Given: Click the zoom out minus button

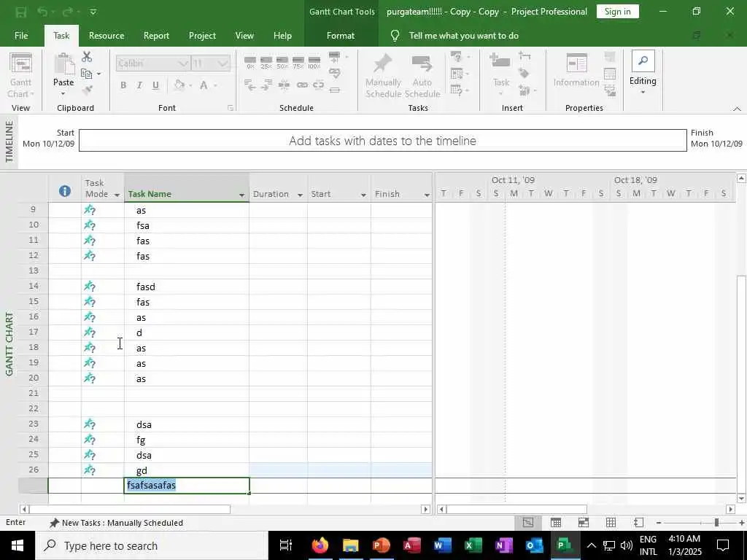Looking at the screenshot, I should 659,523.
